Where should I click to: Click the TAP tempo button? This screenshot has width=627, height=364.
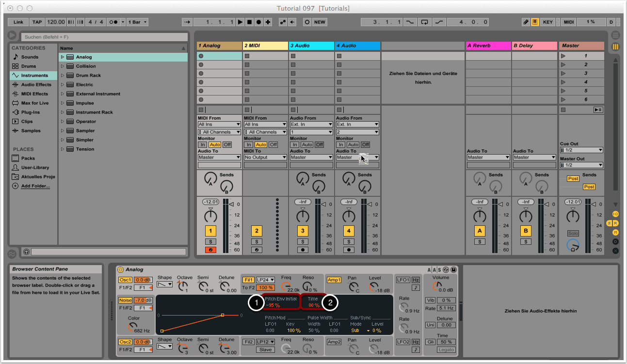pyautogui.click(x=37, y=22)
